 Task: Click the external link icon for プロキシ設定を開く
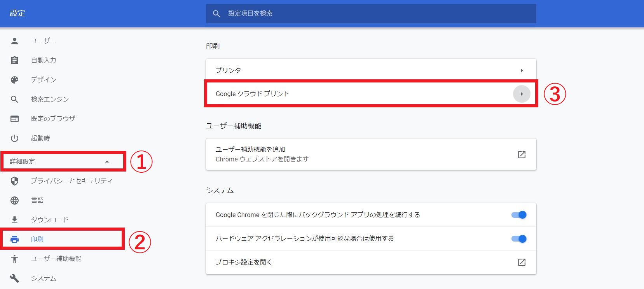click(x=522, y=262)
